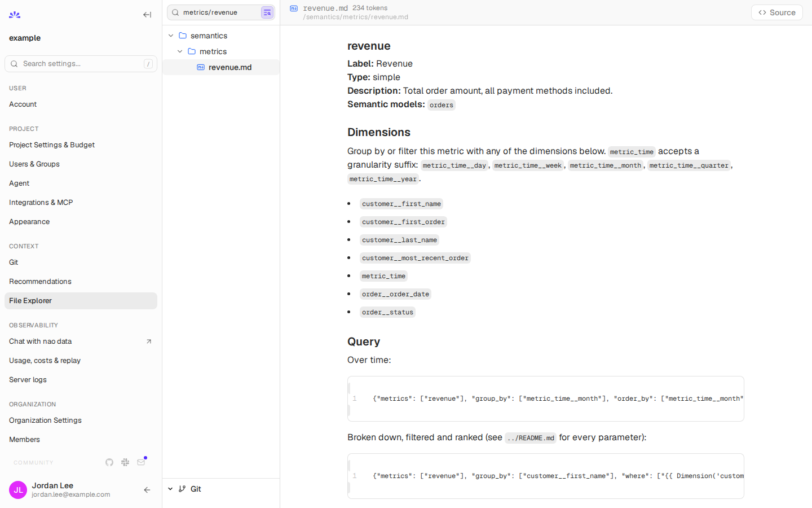Open Organization Settings
This screenshot has width=812, height=508.
click(x=81, y=421)
